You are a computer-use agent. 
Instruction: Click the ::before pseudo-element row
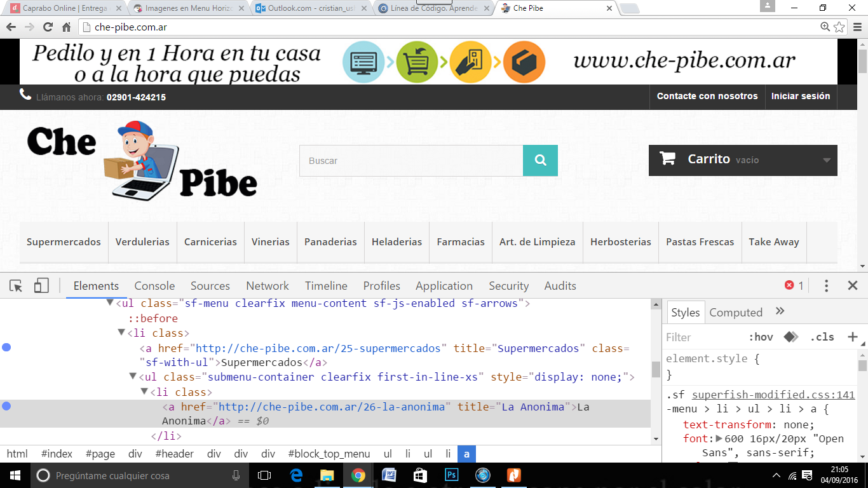pos(153,318)
